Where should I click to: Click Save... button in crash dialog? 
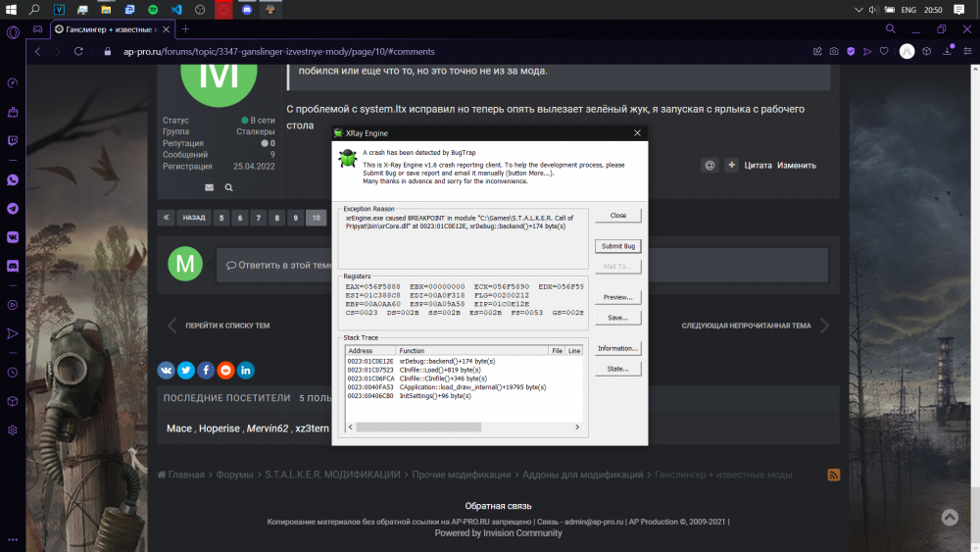coord(618,318)
